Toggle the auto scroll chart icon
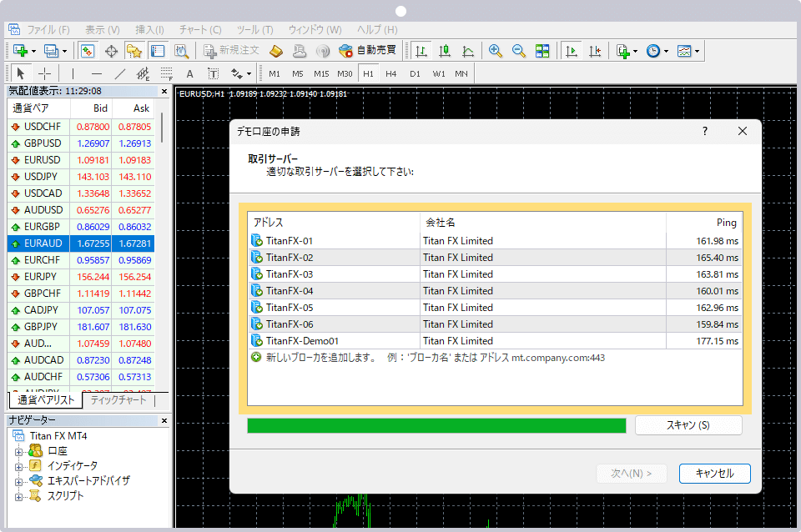The image size is (801, 532). tap(571, 51)
